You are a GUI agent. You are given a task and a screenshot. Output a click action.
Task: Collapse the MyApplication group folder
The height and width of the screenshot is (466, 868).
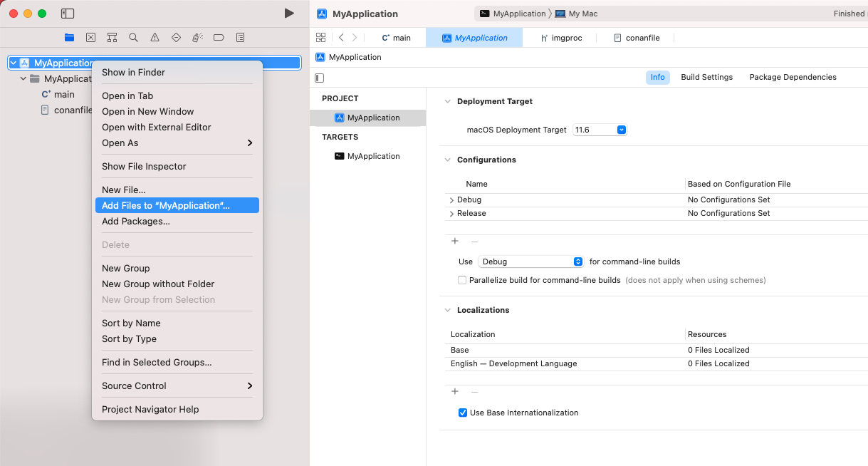(x=23, y=78)
